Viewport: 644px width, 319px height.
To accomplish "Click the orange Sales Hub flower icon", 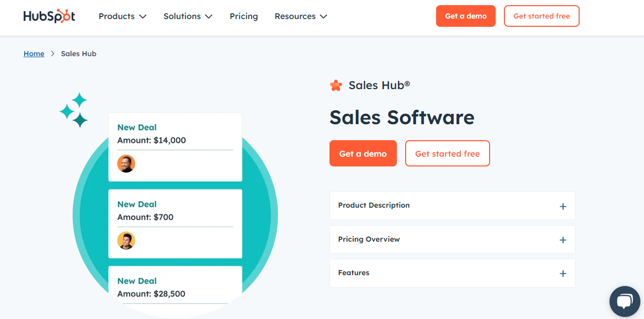I will click(x=336, y=86).
